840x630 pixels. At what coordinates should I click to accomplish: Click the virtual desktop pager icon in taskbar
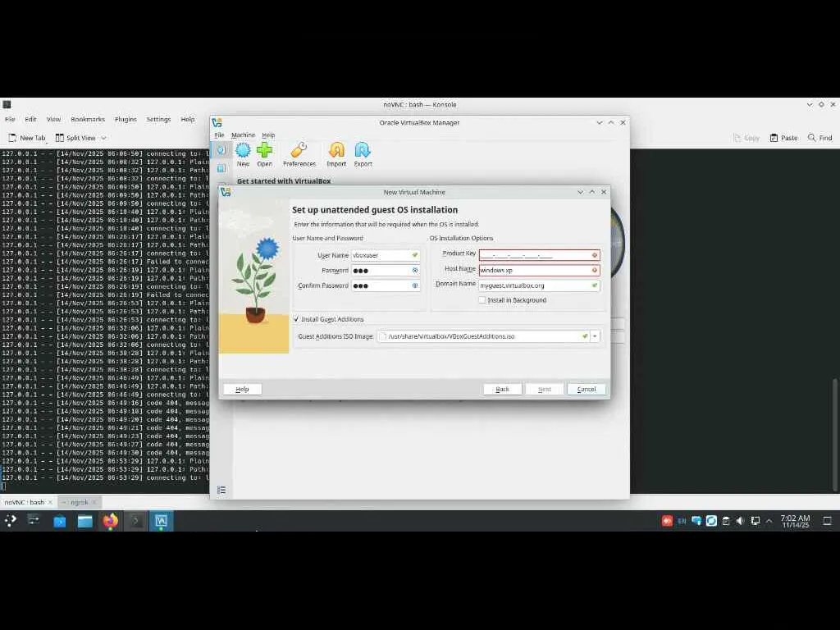pos(34,520)
